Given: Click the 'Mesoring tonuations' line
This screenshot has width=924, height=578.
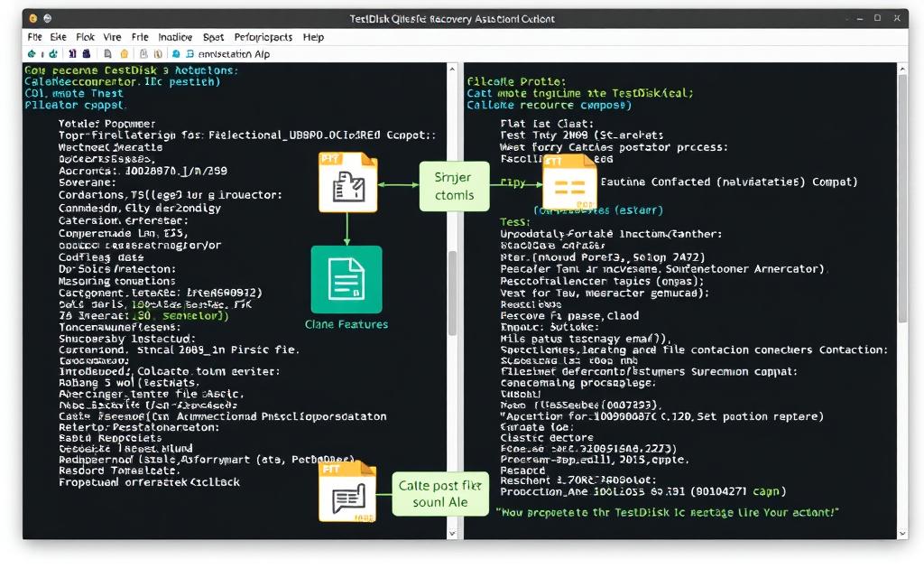Looking at the screenshot, I should pyautogui.click(x=116, y=282).
